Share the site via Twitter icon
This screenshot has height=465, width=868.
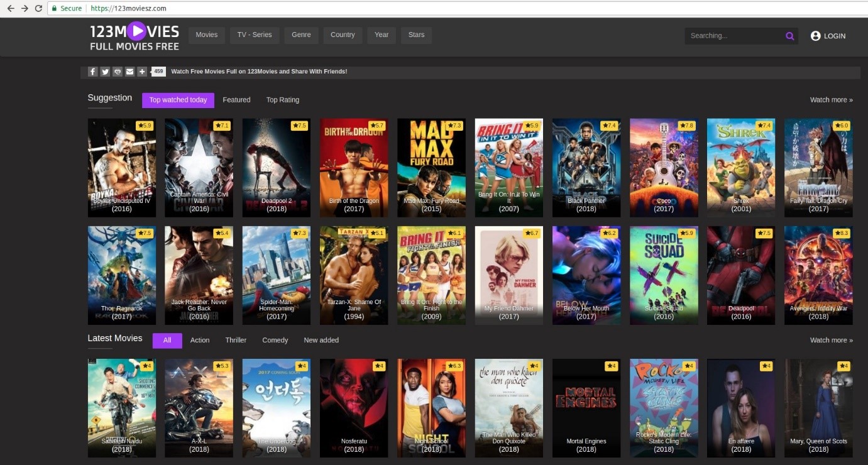pyautogui.click(x=105, y=72)
